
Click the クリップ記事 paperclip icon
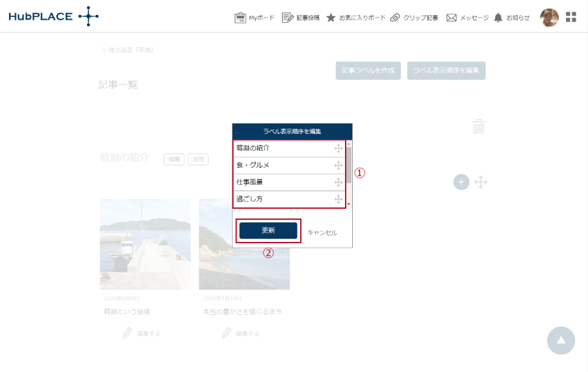395,18
